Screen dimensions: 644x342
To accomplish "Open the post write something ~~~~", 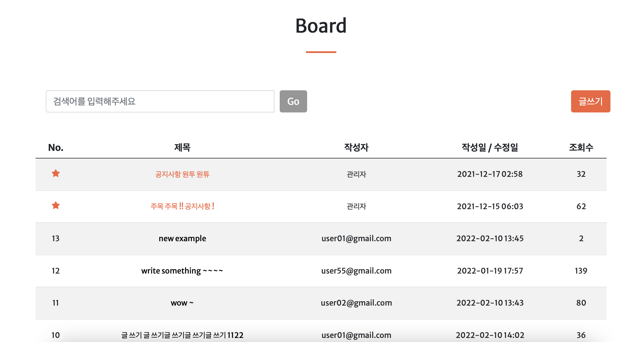I will point(182,271).
